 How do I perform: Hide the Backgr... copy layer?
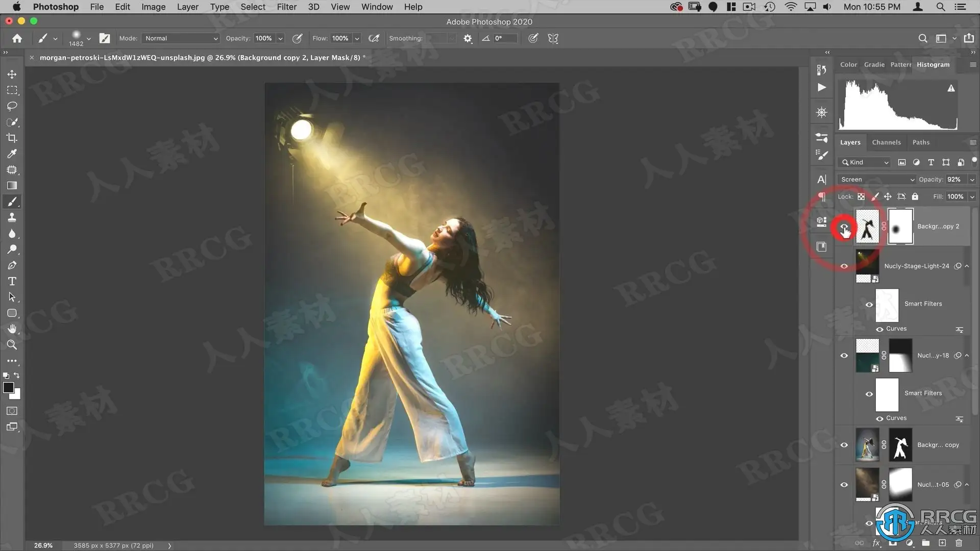tap(844, 445)
